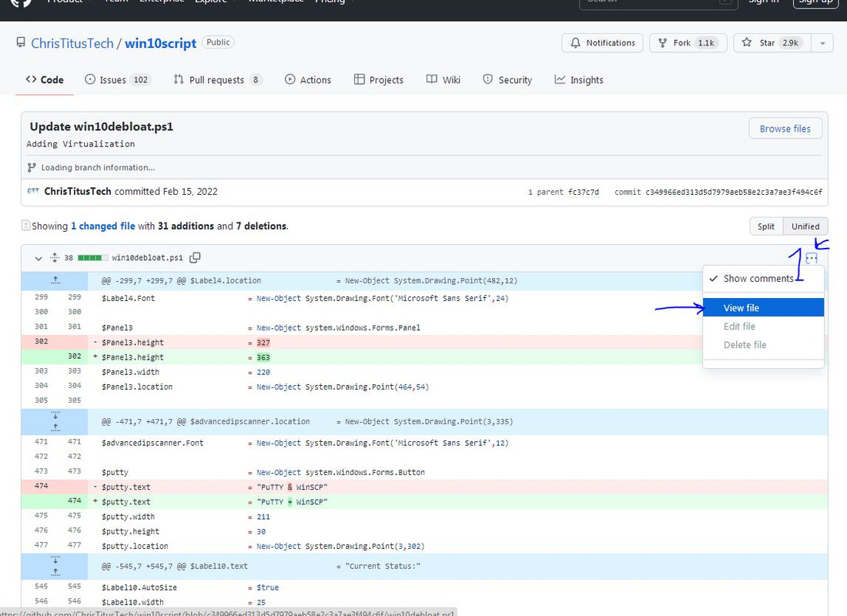Click the file icon before Showing 1 changed file
This screenshot has height=616, width=847.
click(25, 226)
